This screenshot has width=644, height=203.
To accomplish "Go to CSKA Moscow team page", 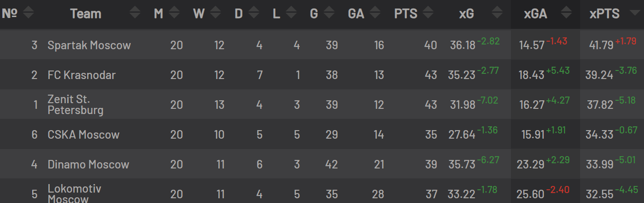I will (83, 135).
